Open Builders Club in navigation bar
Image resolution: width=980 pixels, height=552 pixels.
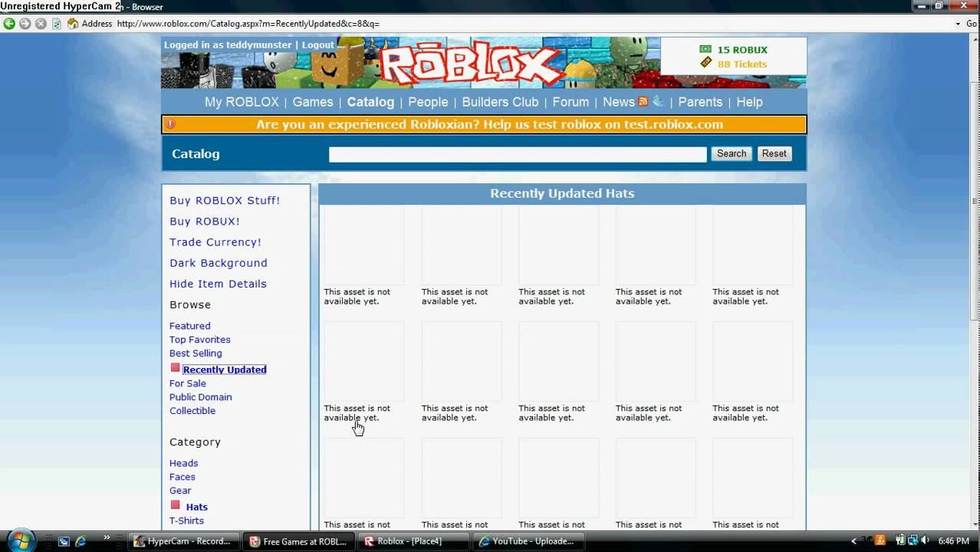[500, 102]
